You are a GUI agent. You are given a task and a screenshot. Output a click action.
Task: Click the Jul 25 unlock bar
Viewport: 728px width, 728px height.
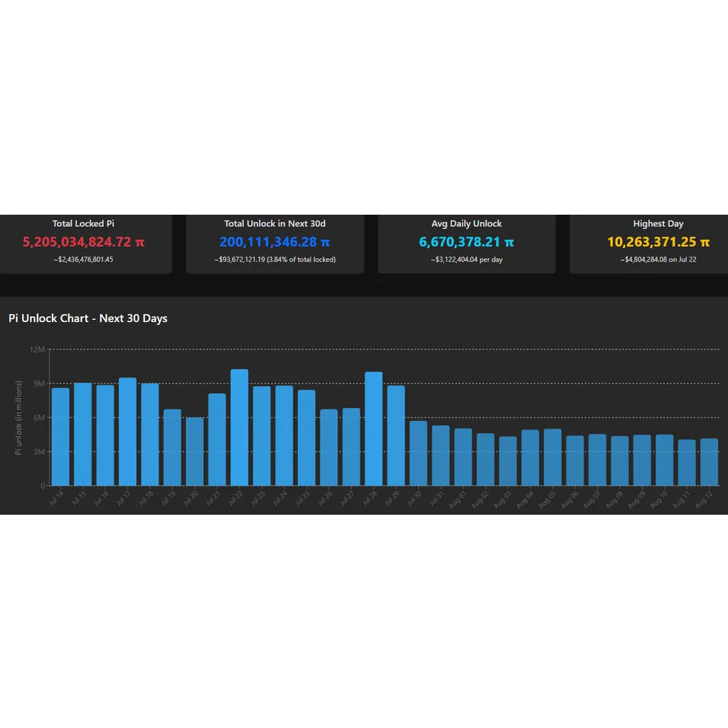point(306,438)
